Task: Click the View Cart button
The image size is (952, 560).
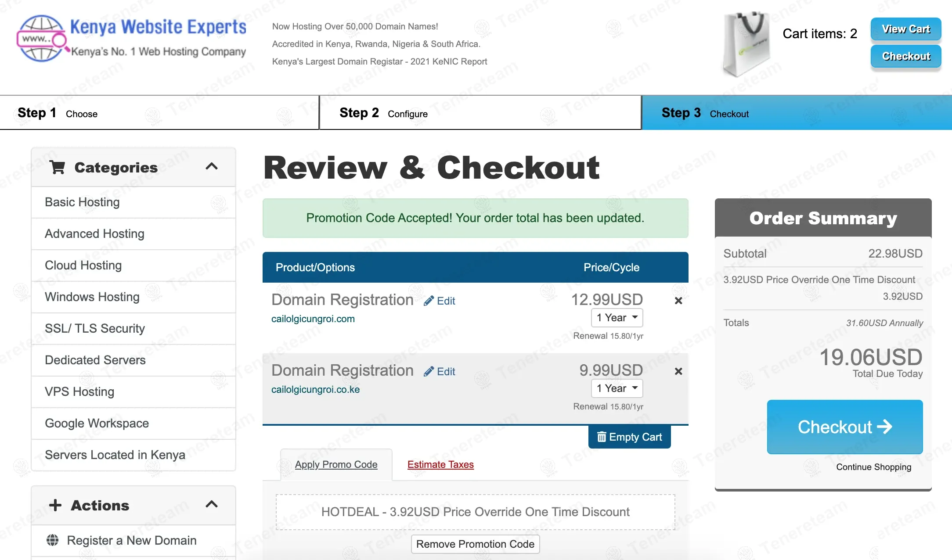Action: 906,29
